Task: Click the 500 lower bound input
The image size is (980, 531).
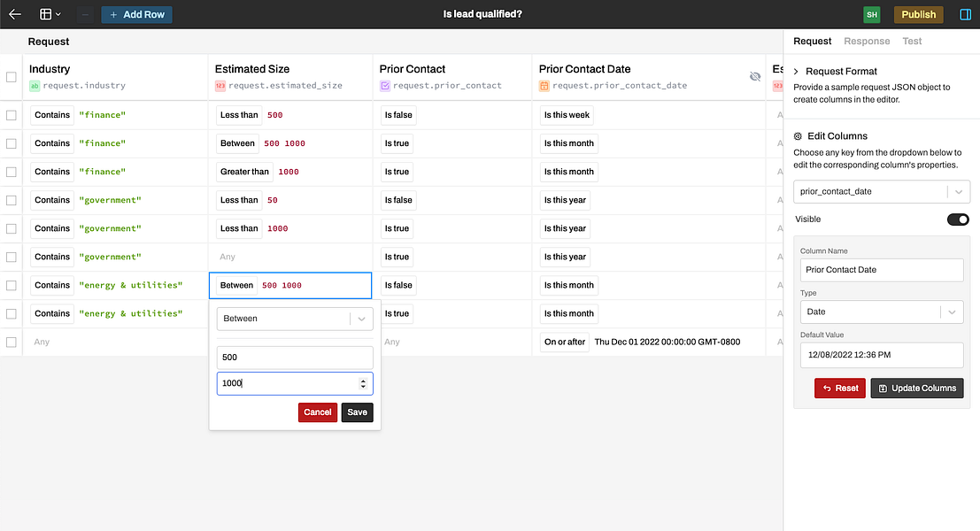Action: (x=295, y=358)
